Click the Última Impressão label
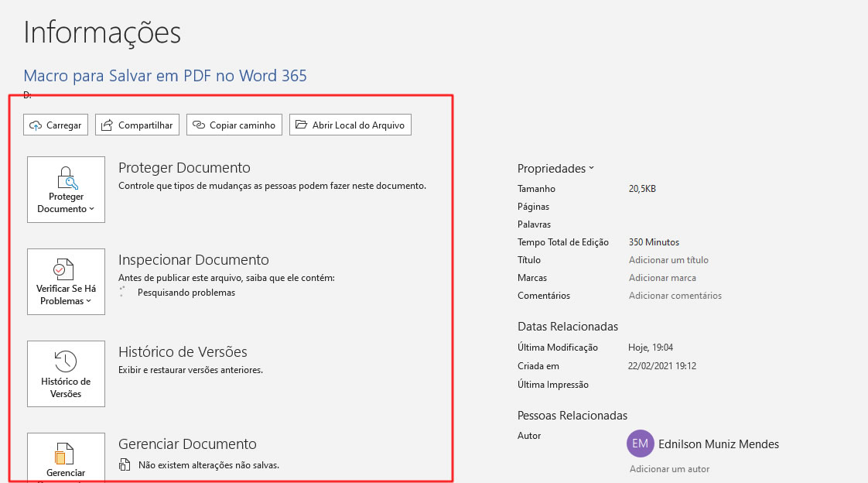This screenshot has height=483, width=868. click(552, 385)
